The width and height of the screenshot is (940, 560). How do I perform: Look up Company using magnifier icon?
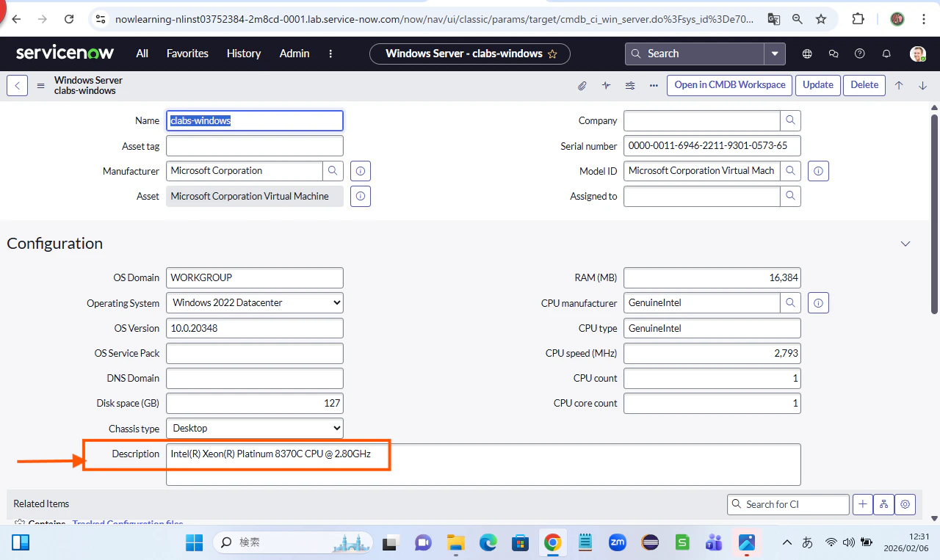pos(790,120)
